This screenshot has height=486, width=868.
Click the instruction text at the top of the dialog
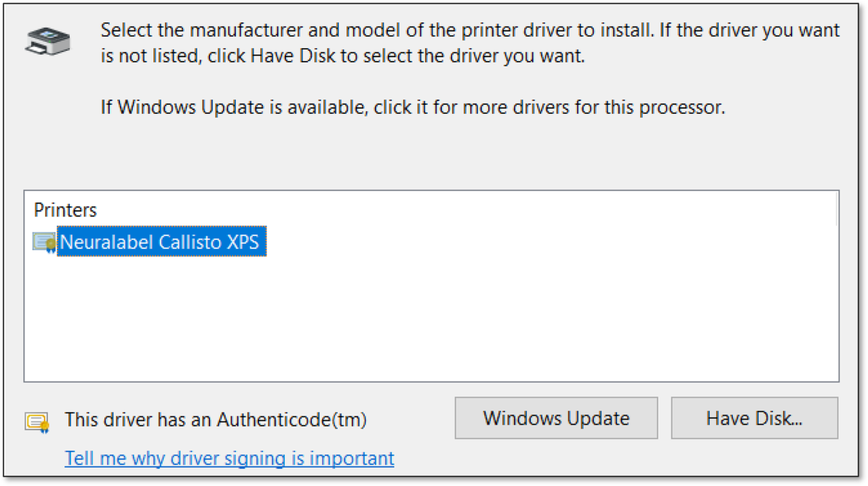click(468, 43)
